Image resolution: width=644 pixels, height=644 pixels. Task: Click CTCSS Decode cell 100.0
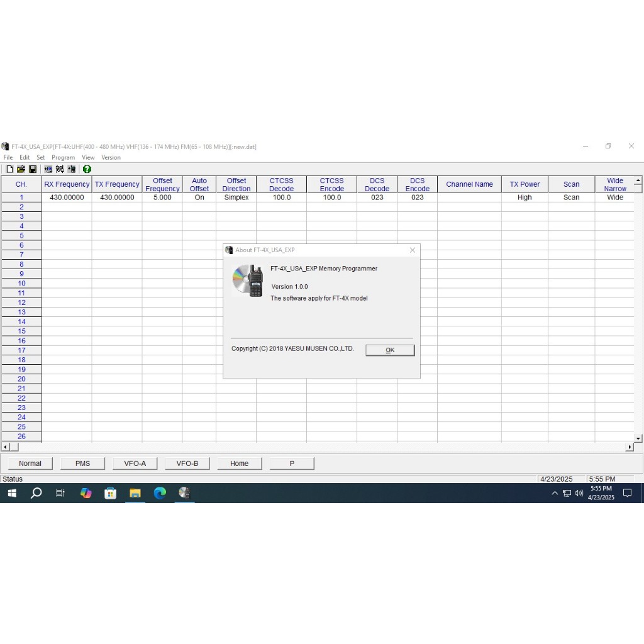coord(281,197)
